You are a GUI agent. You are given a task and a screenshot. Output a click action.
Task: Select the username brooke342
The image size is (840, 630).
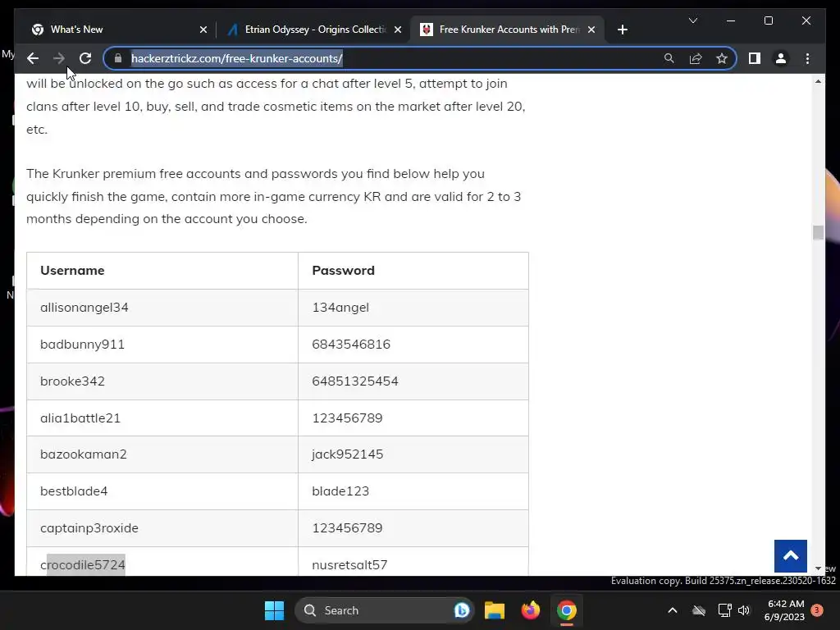72,381
